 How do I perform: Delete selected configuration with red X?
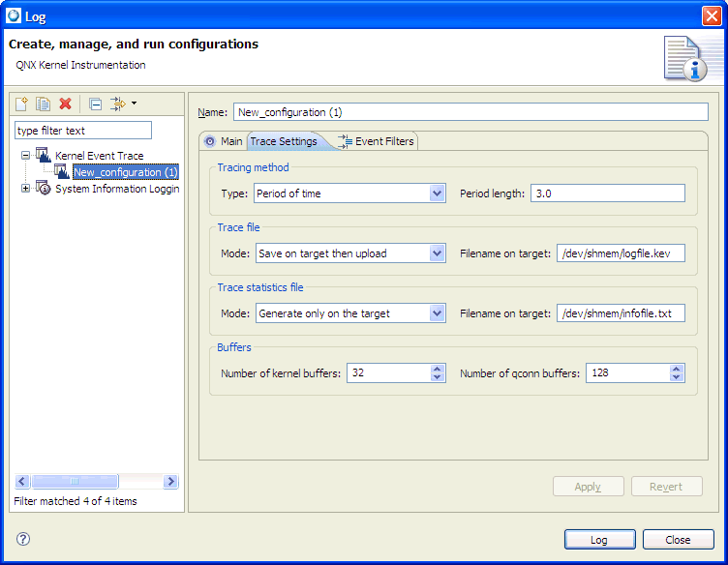click(x=66, y=104)
